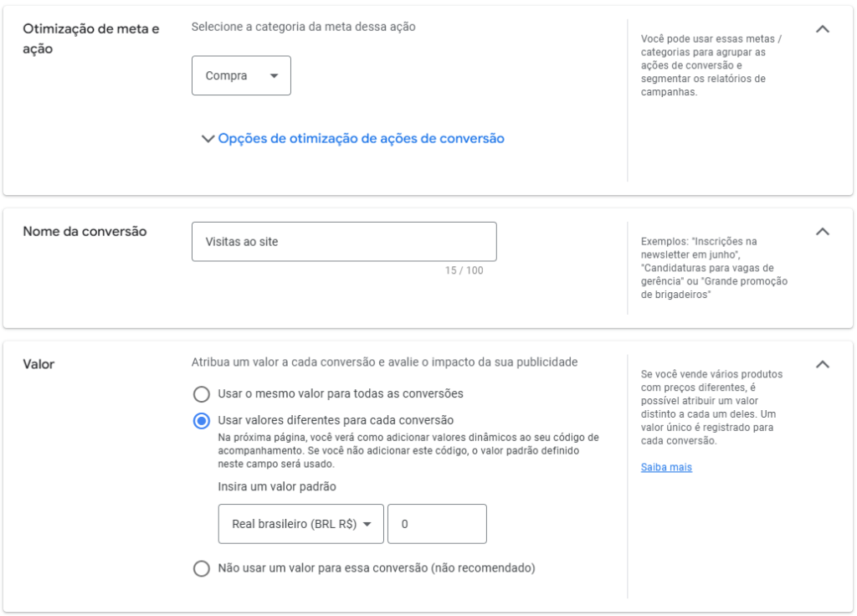Click the conversion name field 'Visitas ao site'
857x616 pixels.
[x=344, y=241]
